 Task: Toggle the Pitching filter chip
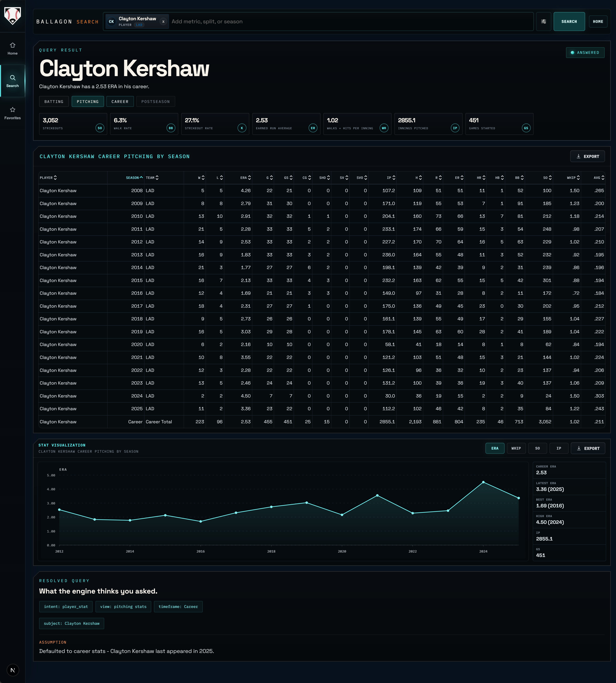88,101
